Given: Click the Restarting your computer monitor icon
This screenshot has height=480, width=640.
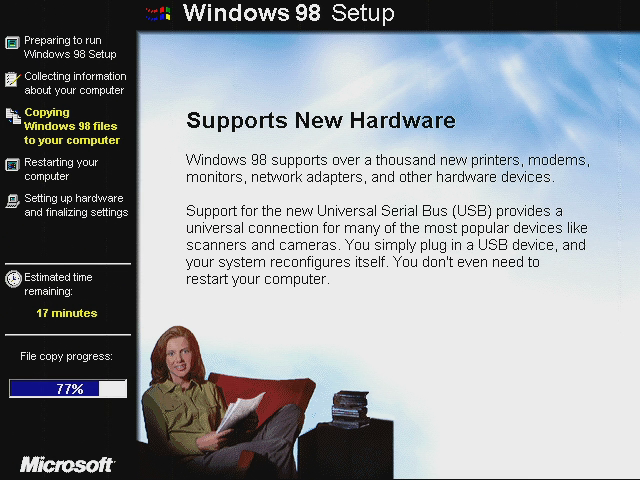Looking at the screenshot, I should 12,165.
